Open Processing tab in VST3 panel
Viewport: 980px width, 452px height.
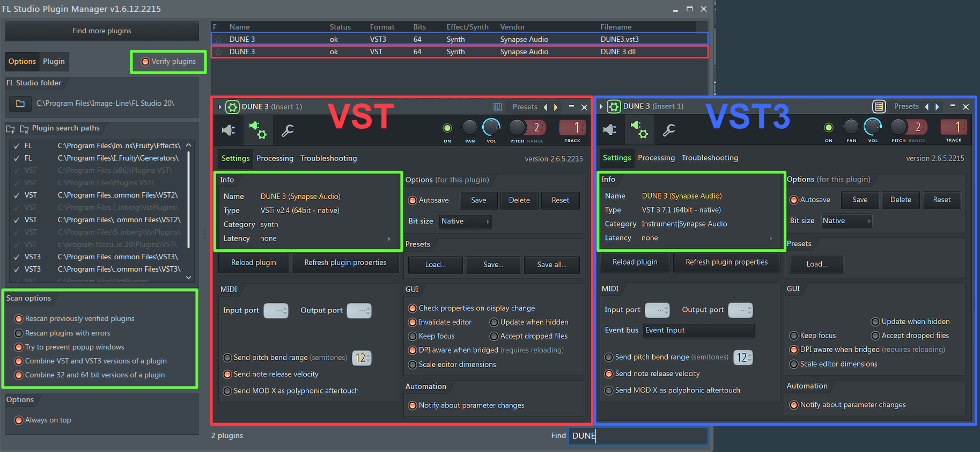656,158
